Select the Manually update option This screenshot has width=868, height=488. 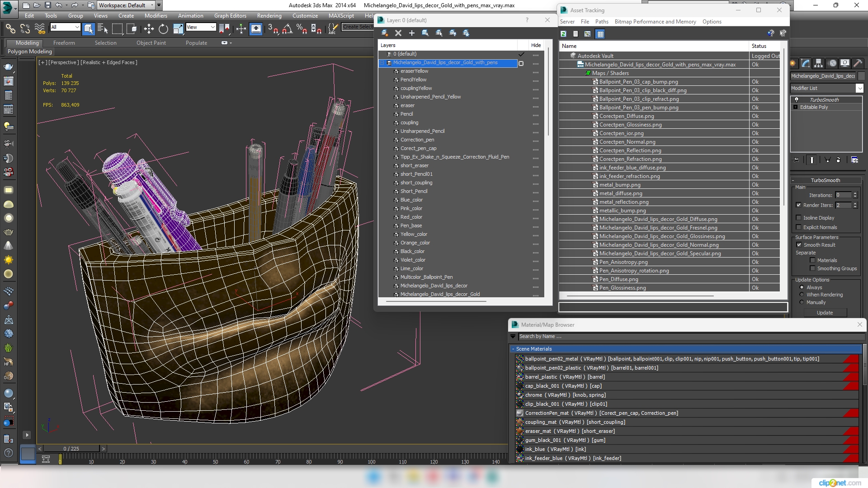pyautogui.click(x=802, y=302)
